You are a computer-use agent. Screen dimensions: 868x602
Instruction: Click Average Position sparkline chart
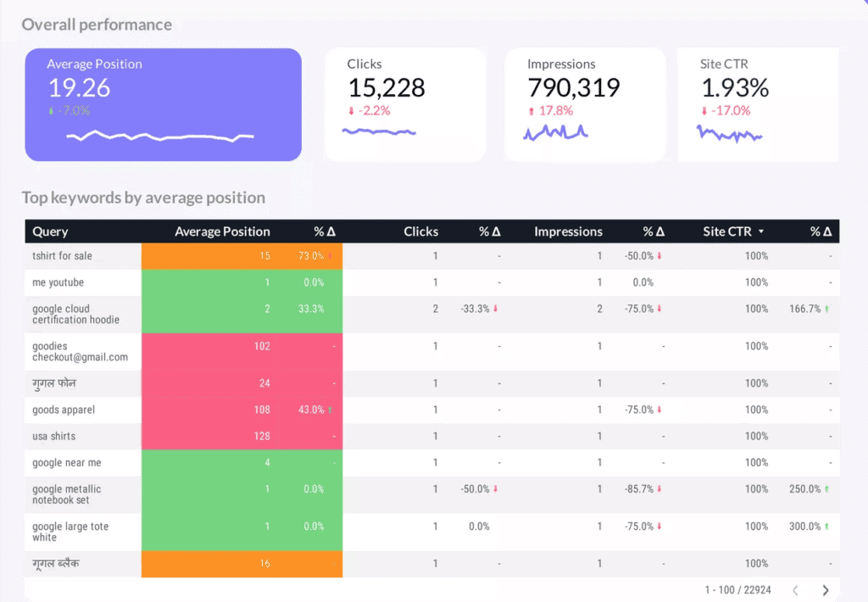160,136
